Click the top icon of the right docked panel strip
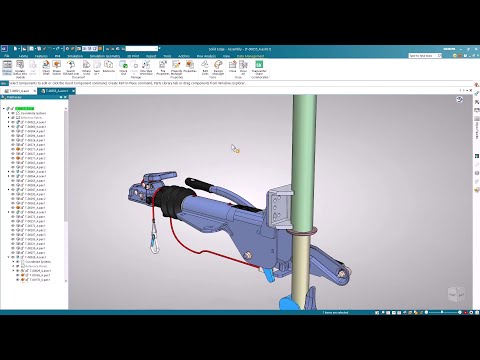This screenshot has width=480, height=360. pyautogui.click(x=477, y=85)
